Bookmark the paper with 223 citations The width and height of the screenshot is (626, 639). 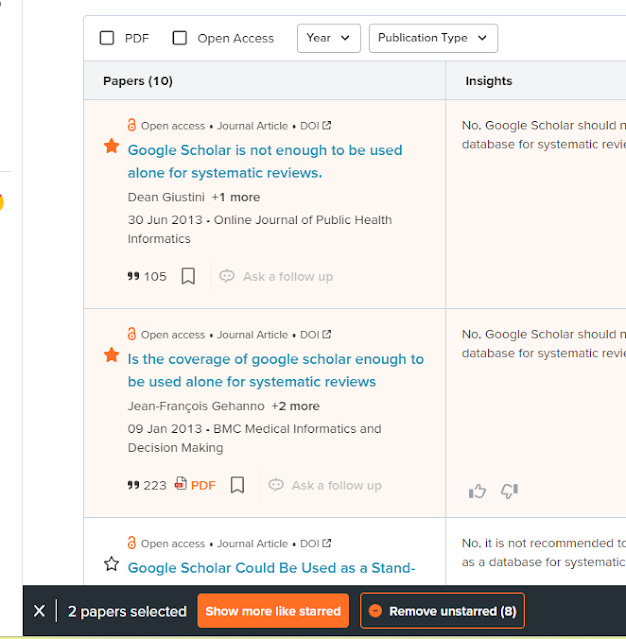coord(237,485)
